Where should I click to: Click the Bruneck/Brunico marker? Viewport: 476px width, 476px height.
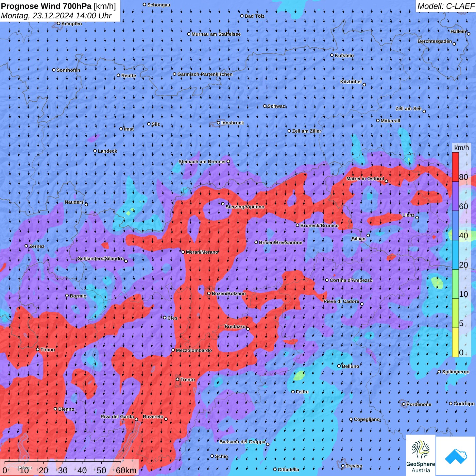click(297, 225)
